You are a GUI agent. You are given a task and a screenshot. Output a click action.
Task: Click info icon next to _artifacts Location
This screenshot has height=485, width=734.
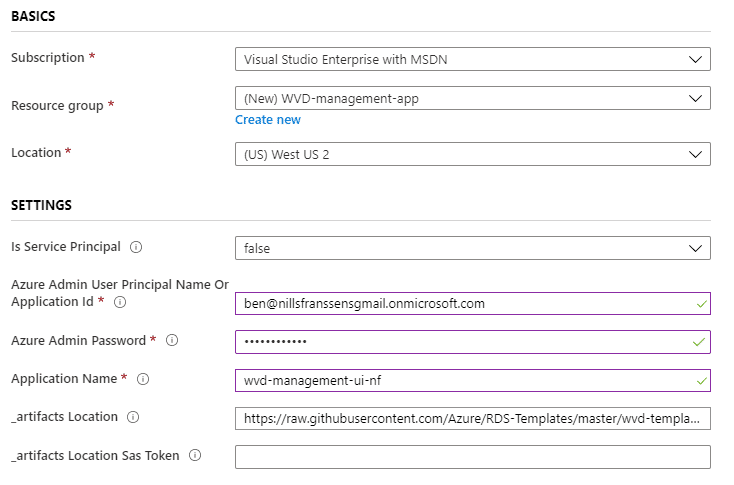click(x=133, y=417)
